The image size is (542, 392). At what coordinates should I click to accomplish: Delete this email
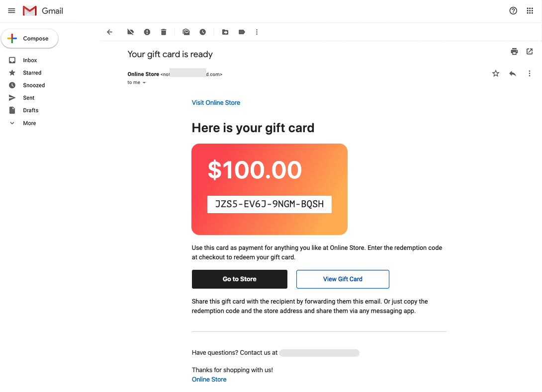(164, 32)
